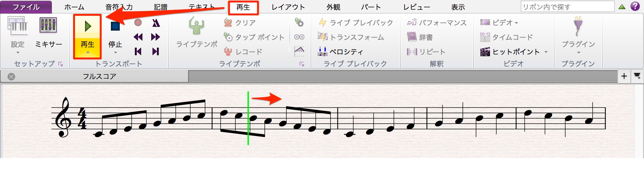The height and width of the screenshot is (171, 644).
Task: Fast-forward with the double-right arrow
Action: [x=156, y=37]
